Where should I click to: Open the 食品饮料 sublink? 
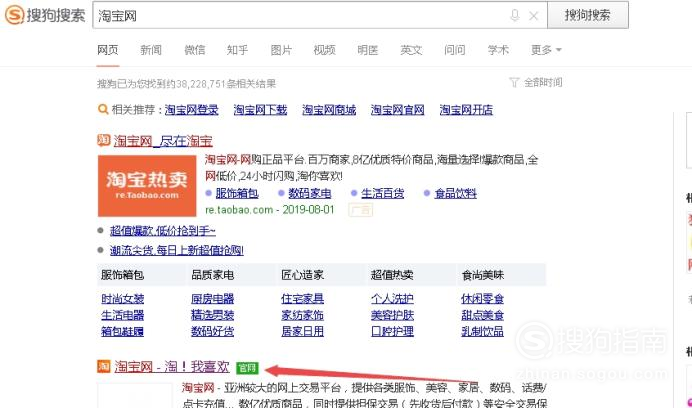click(x=455, y=193)
